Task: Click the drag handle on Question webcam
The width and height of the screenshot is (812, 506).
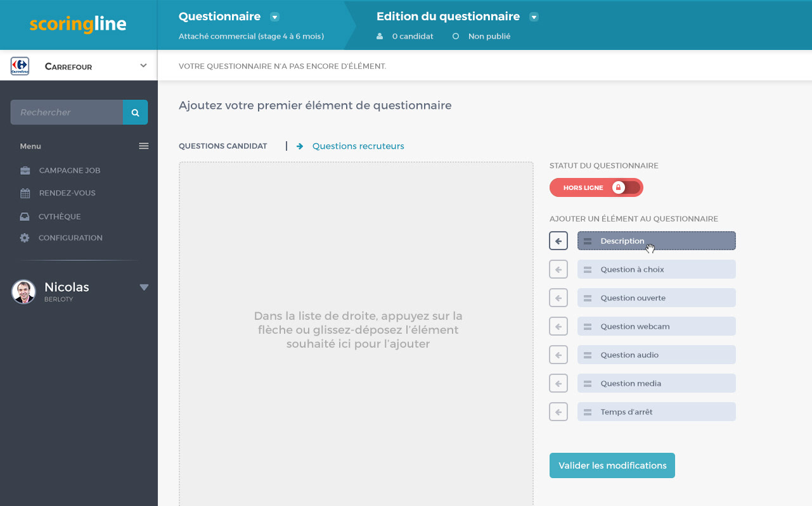Action: point(588,327)
